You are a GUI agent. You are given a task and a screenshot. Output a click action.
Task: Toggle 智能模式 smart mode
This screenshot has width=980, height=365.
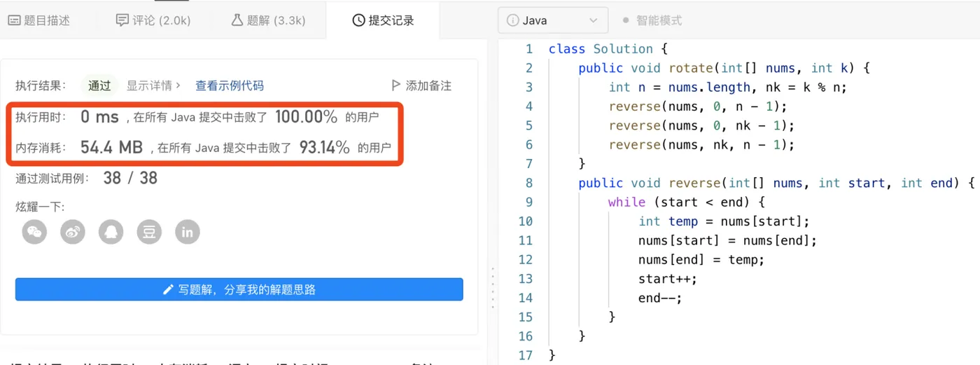[652, 20]
